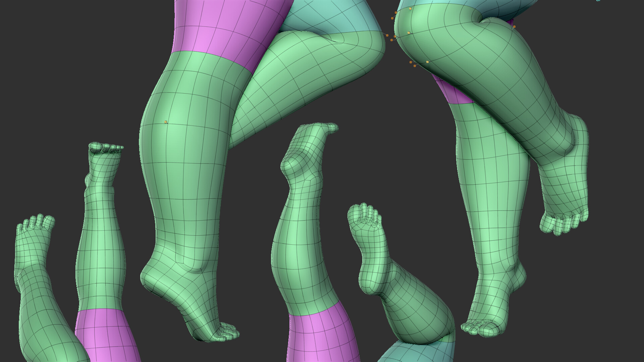The width and height of the screenshot is (644, 362).
Task: Pick the lowest yellow point on the right thigh
Action: [x=427, y=62]
